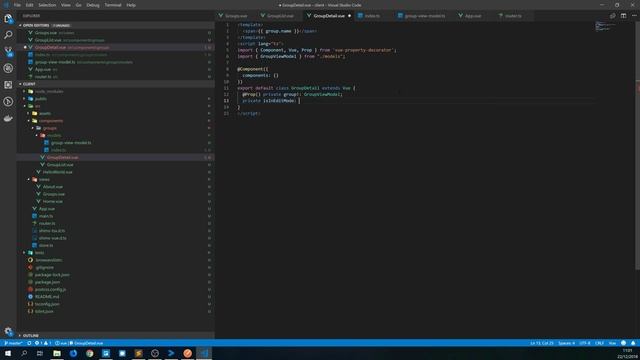Open README.md in the file tree

(47, 297)
